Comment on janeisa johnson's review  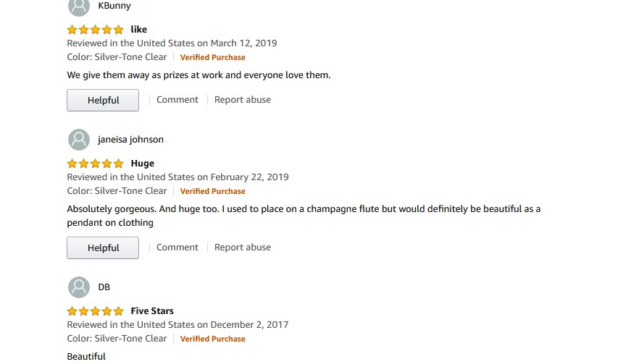pos(177,247)
